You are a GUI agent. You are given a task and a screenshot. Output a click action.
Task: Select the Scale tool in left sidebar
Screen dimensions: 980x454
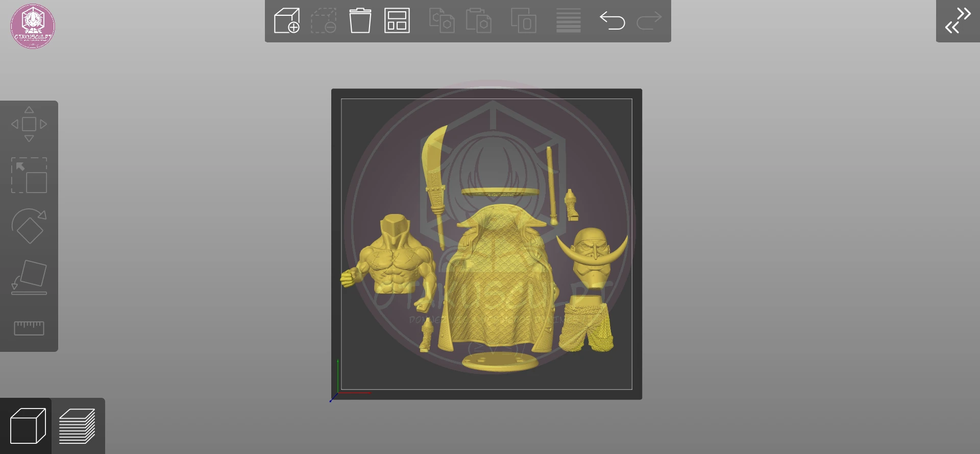[x=29, y=175]
